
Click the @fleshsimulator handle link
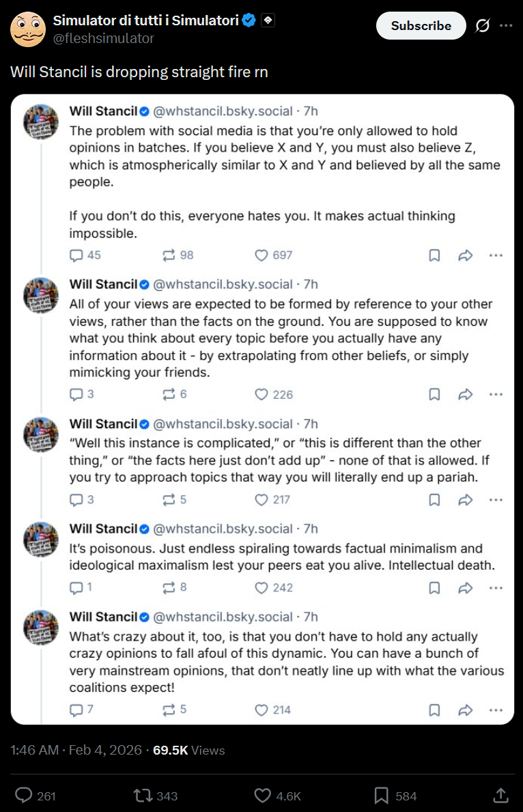(x=104, y=38)
